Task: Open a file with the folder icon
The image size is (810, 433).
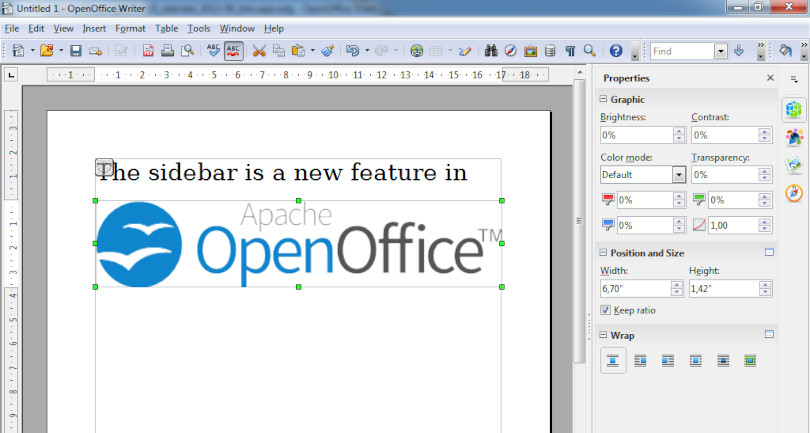Action: coord(47,51)
